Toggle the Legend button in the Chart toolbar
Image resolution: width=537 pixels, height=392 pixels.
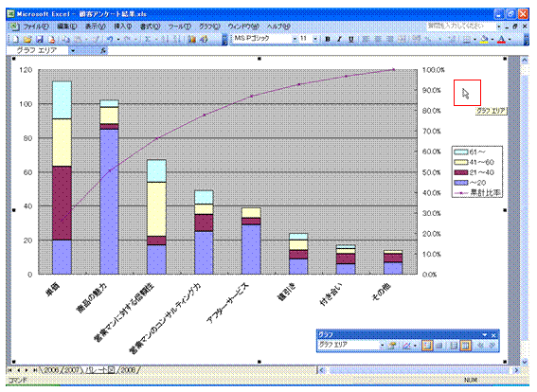(427, 346)
